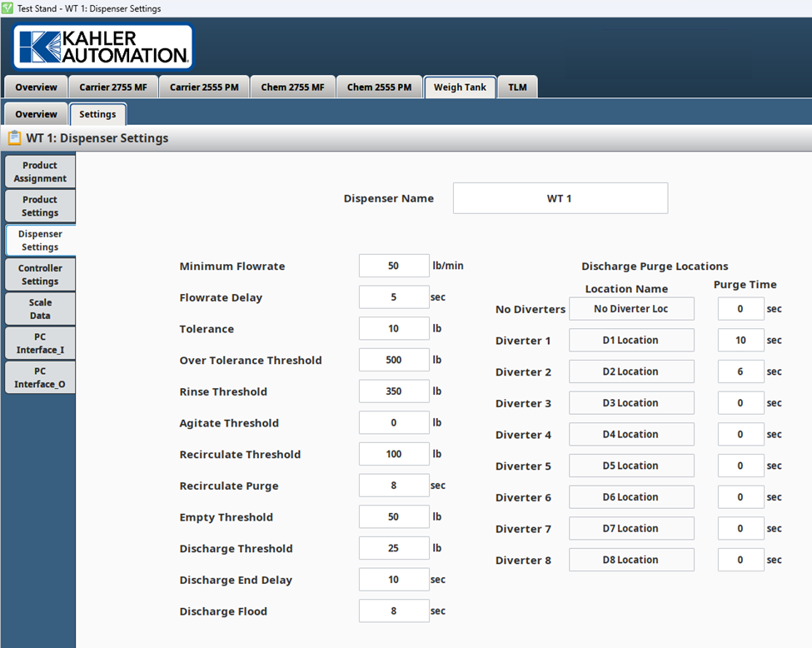Image resolution: width=812 pixels, height=648 pixels.
Task: Show the Scale Data page
Action: [40, 309]
